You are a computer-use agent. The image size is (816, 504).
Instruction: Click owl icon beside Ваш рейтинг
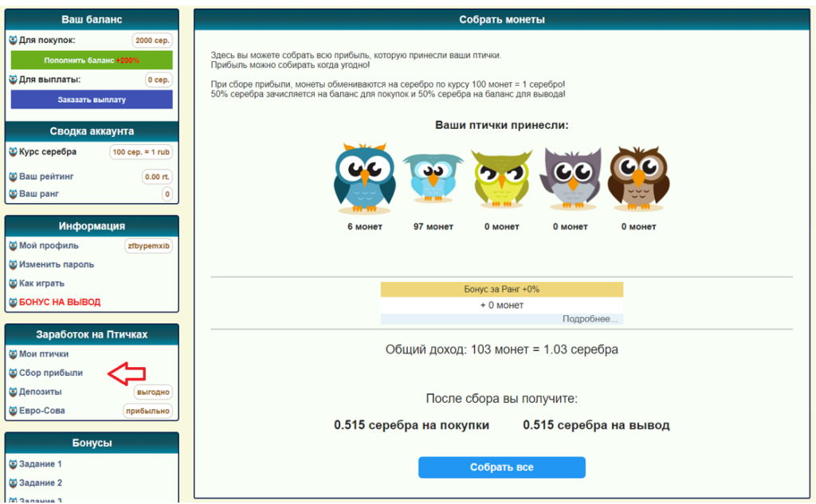tap(13, 177)
